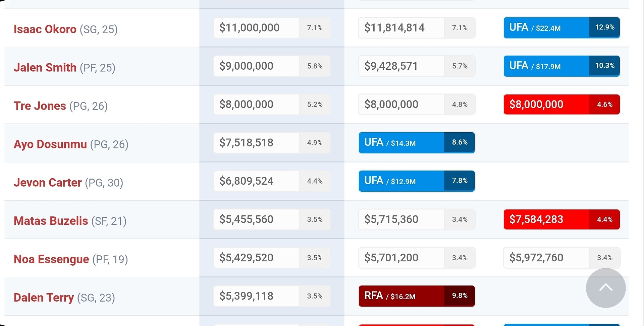Click Jalen Smith's UFA / $17.9M badge

coord(561,66)
